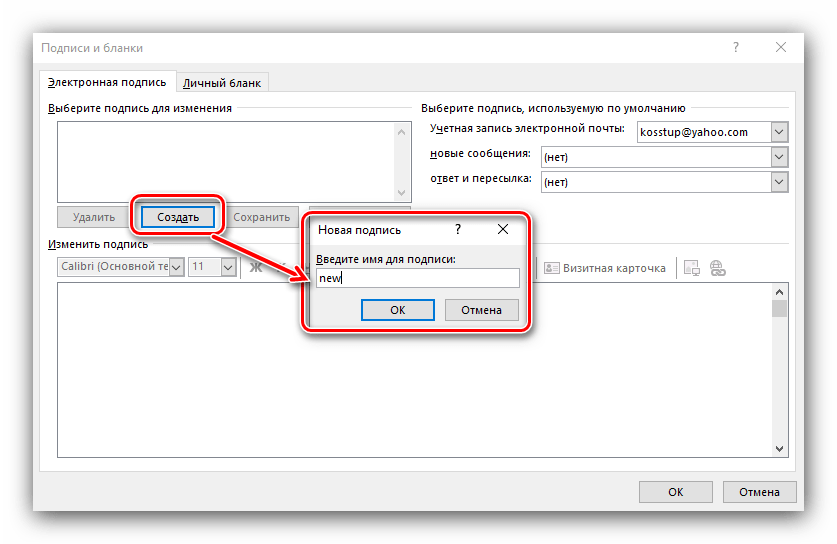The height and width of the screenshot is (544, 837).
Task: Click the signature editor scroll-down arrow
Action: [779, 449]
